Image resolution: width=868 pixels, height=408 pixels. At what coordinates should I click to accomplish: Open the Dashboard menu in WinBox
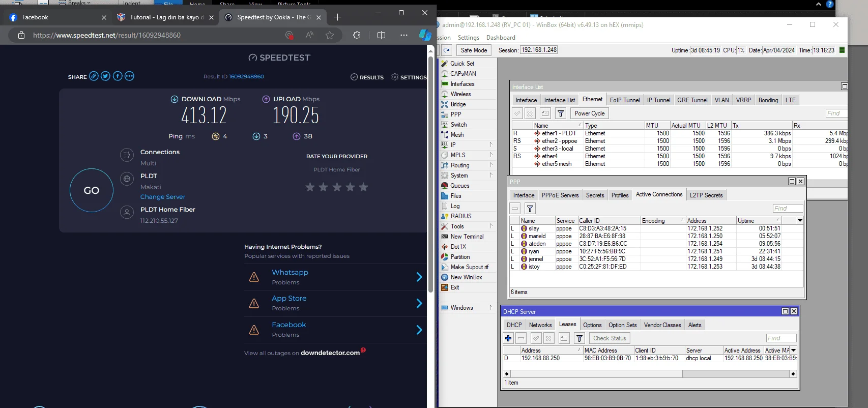[x=501, y=38]
